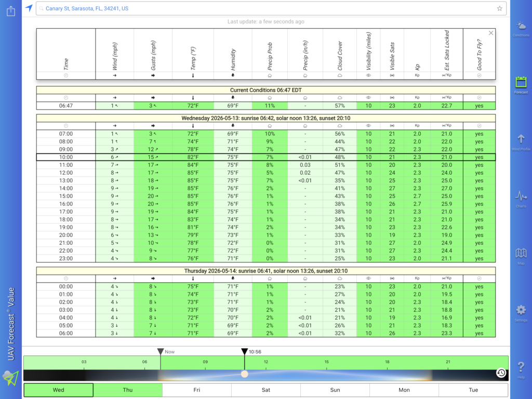Click the Wednesday 20:00 time cell

point(66,235)
